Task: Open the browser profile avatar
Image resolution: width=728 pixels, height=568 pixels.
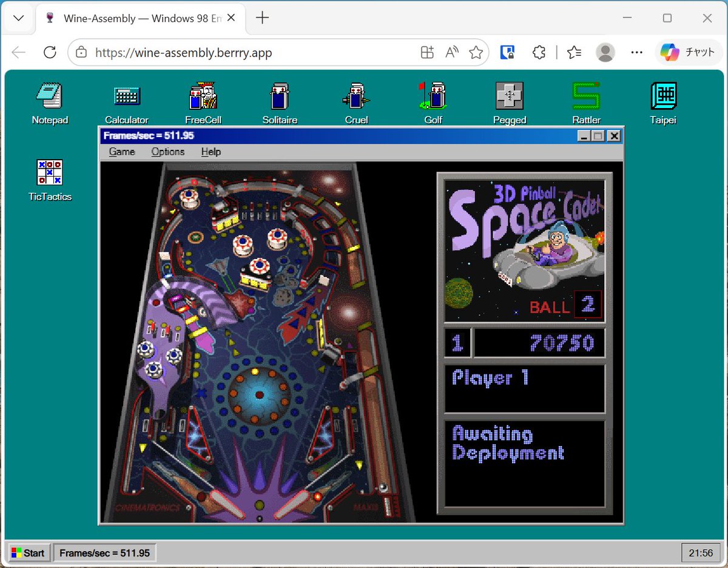Action: pyautogui.click(x=605, y=53)
